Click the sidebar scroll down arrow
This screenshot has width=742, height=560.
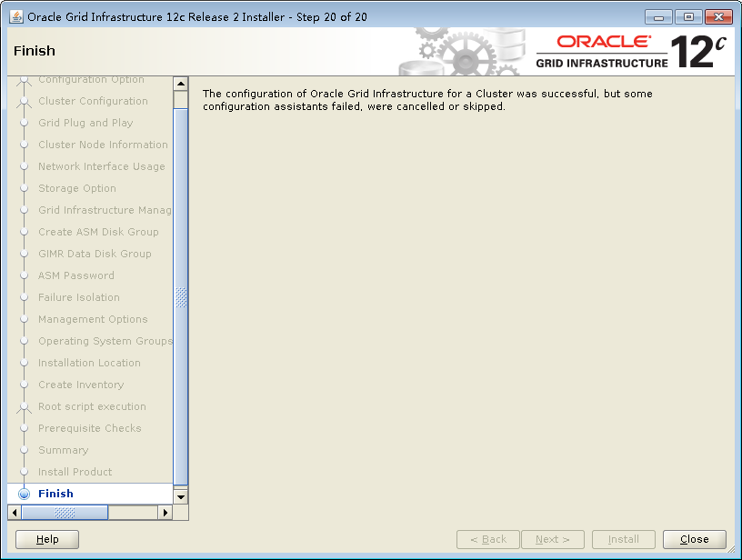tap(181, 497)
